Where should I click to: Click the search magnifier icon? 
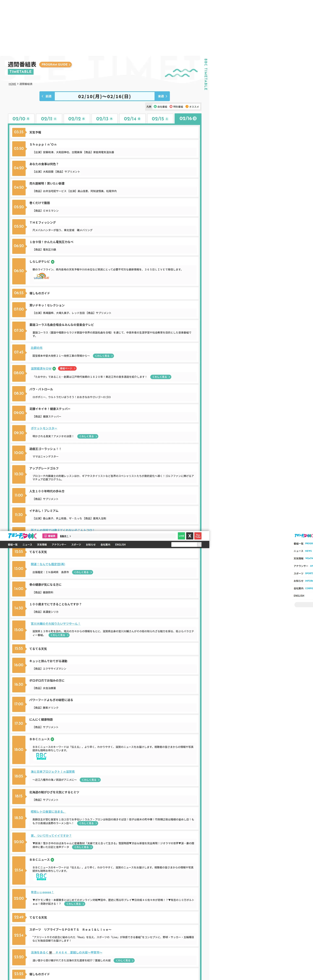coord(199,544)
